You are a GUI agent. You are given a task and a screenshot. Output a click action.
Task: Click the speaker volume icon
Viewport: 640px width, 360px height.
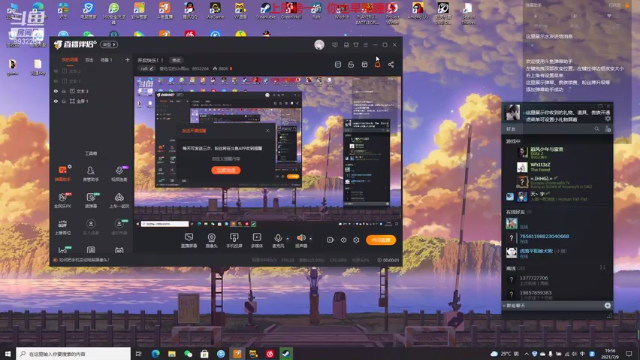pyautogui.click(x=301, y=238)
